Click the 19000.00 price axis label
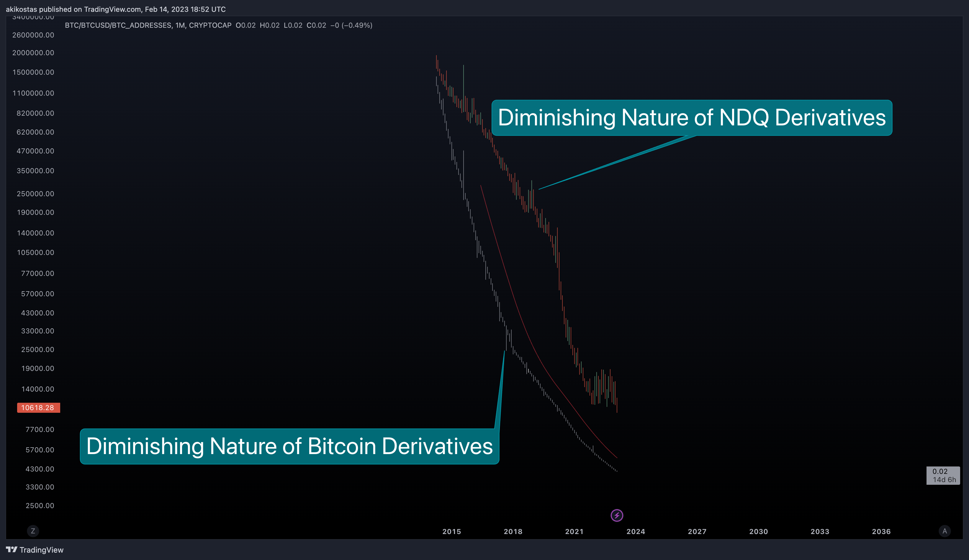The width and height of the screenshot is (969, 560). [37, 369]
